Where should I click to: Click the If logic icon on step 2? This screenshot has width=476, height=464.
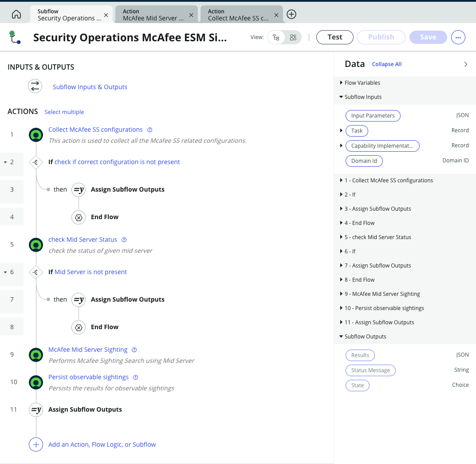(x=35, y=162)
